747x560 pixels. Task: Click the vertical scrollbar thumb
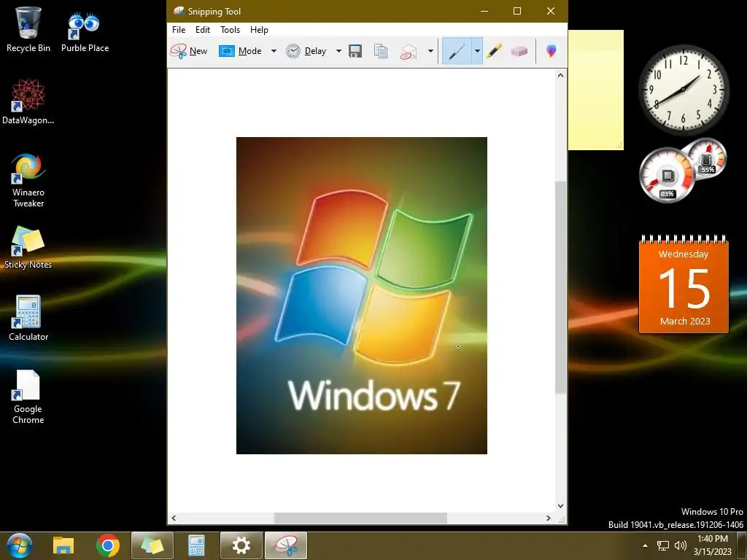[561, 287]
